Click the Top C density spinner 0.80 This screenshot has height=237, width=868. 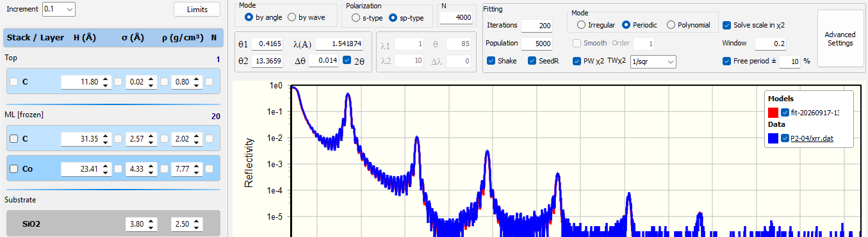[187, 82]
